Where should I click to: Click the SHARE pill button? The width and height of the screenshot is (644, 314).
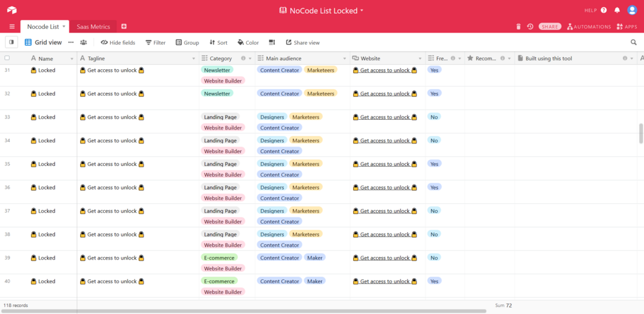pyautogui.click(x=550, y=27)
